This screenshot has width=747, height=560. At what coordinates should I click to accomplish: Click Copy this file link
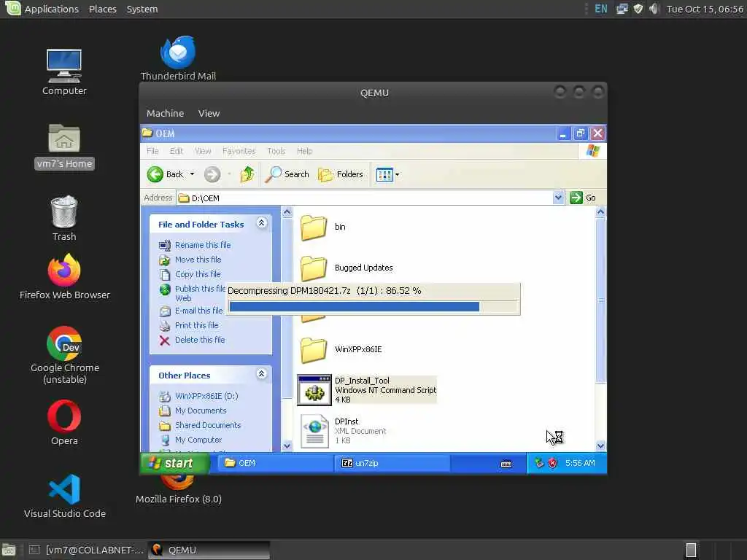point(198,274)
